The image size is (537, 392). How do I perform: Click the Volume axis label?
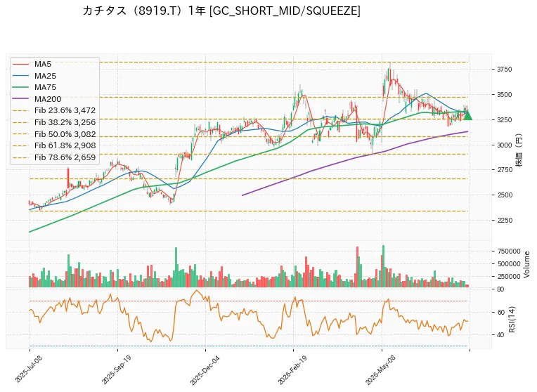[x=527, y=265]
